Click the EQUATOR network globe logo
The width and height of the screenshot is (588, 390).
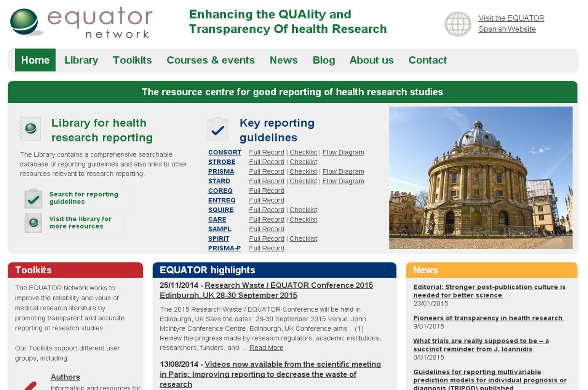(24, 22)
